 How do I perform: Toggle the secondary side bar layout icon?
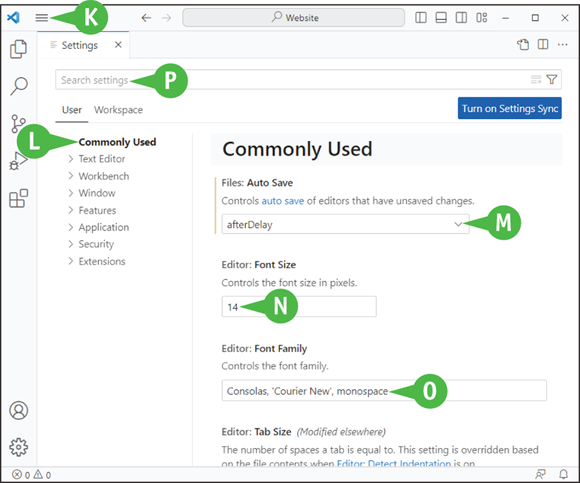click(461, 17)
